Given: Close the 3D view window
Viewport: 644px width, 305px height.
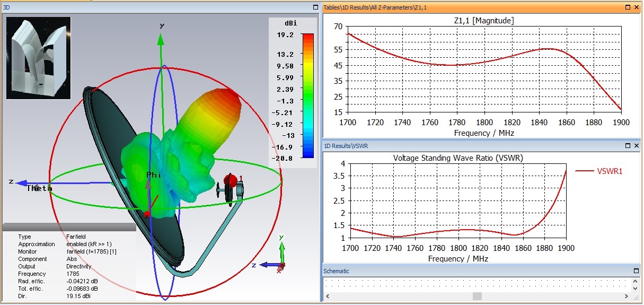Looking at the screenshot, I should pos(315,7).
